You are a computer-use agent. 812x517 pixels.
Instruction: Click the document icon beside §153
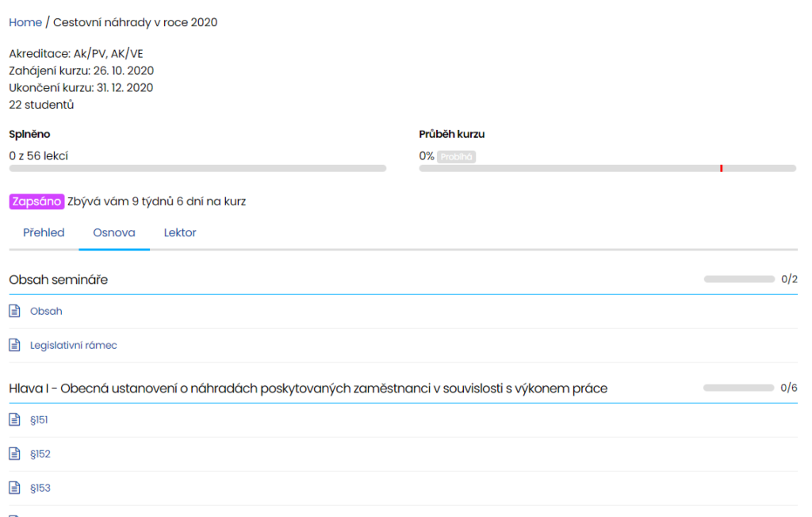[14, 488]
